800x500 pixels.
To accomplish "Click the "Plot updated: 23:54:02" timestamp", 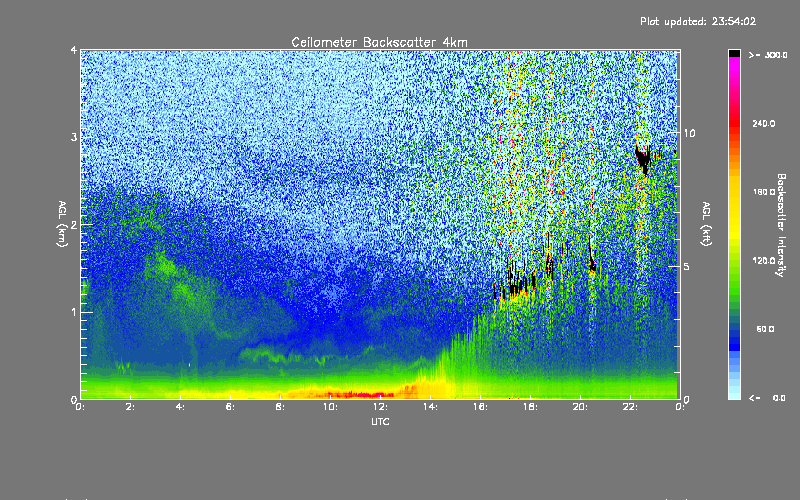I will [698, 21].
